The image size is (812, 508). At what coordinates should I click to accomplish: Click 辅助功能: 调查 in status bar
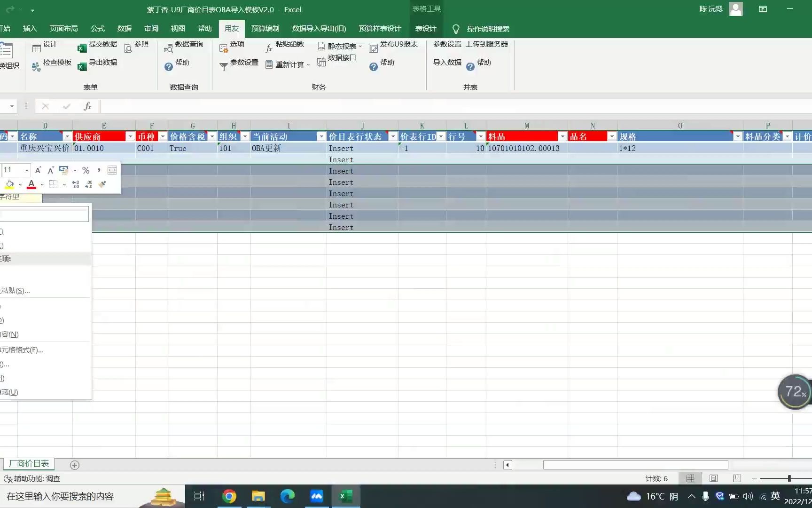pyautogui.click(x=32, y=479)
